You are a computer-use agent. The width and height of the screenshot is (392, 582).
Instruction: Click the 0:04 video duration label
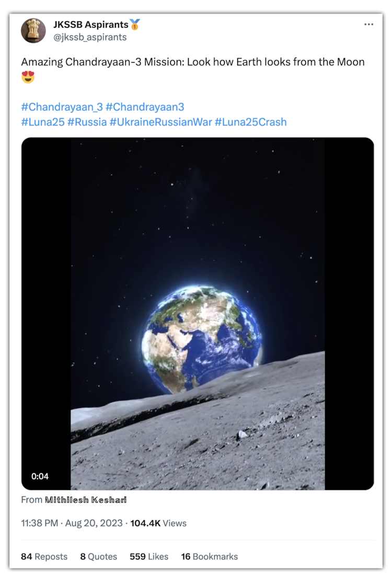coord(40,476)
